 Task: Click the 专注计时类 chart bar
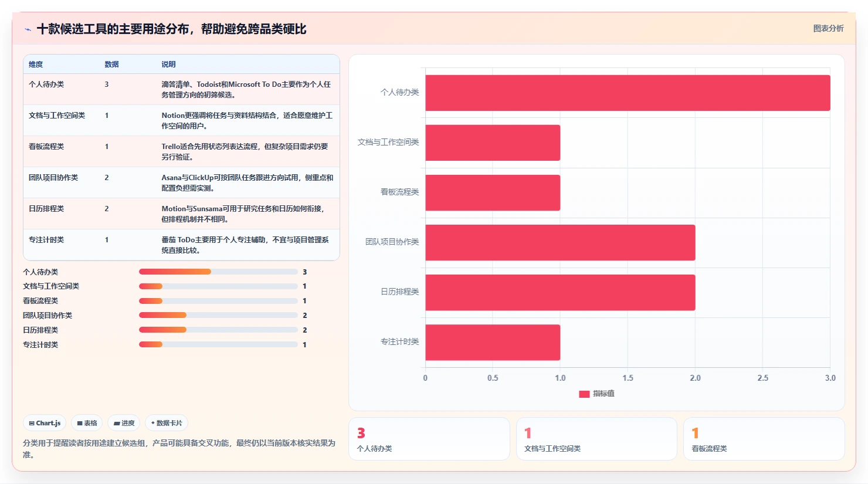tap(493, 342)
